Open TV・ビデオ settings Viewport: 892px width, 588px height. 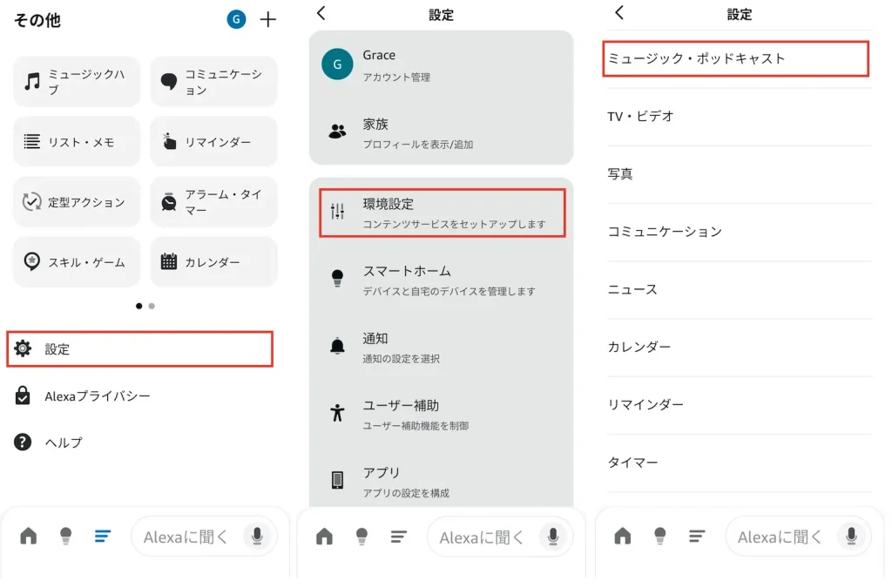pos(739,117)
